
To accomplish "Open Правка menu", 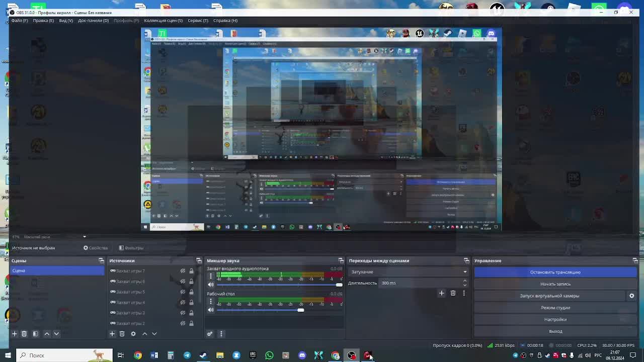I will pos(43,21).
